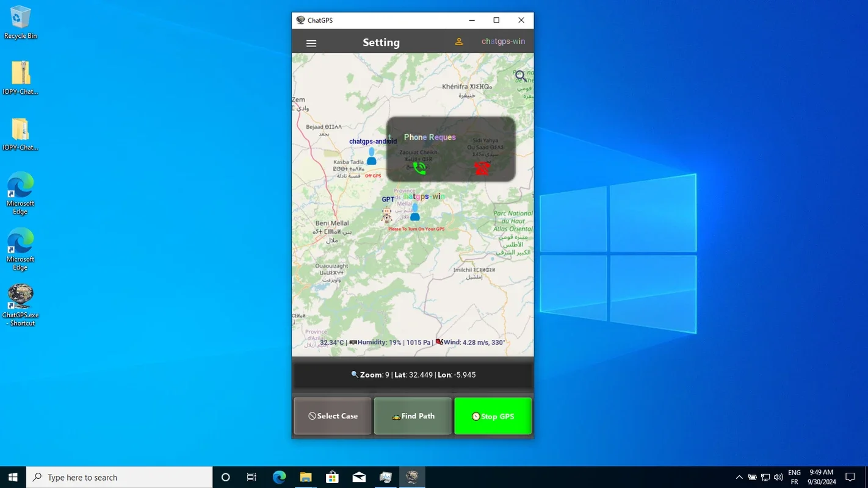Click the "Off GPS" red label
868x488 pixels.
(x=373, y=176)
